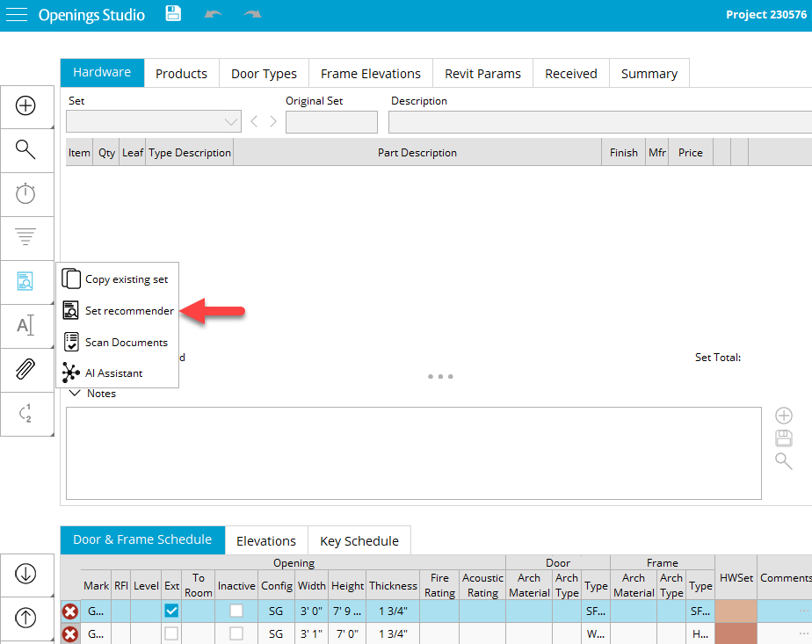Screen dimensions: 812x644
Task: Open the paperclip attachments tool
Action: tap(25, 369)
